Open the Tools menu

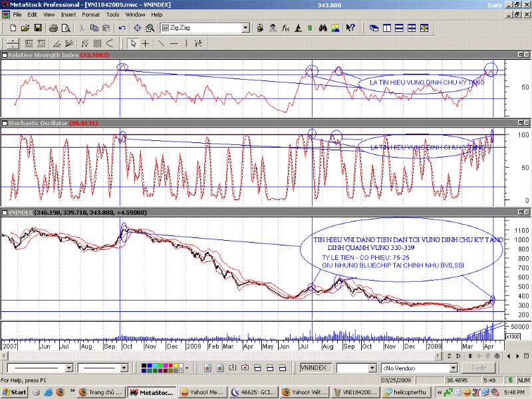[x=113, y=14]
